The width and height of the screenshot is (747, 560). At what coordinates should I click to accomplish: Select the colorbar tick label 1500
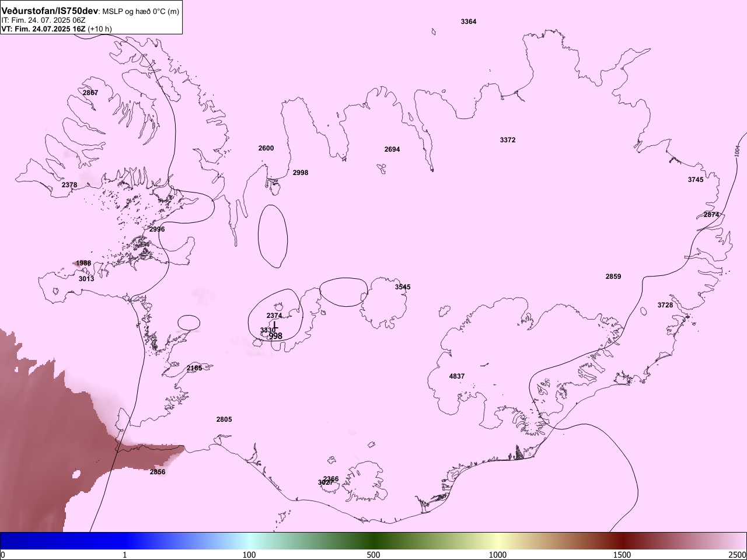(622, 555)
